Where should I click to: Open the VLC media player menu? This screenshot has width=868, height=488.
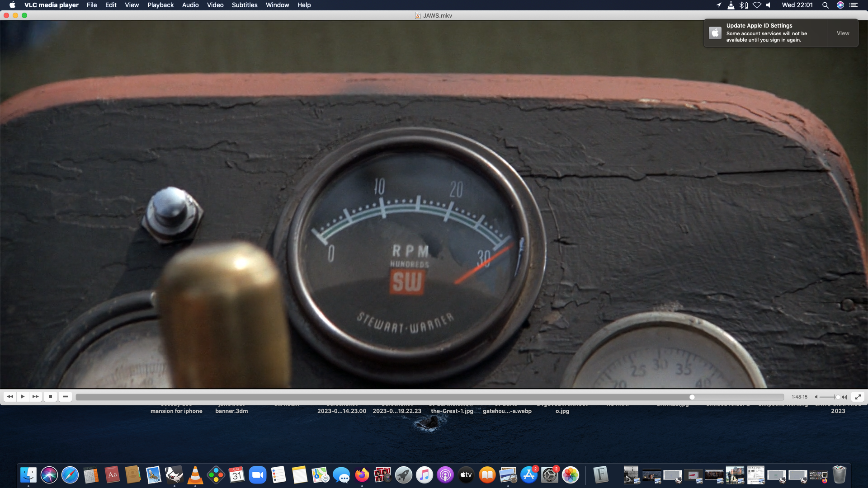click(x=52, y=5)
